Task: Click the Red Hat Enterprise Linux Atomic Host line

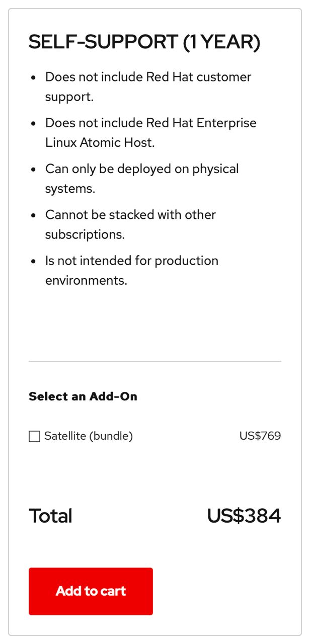Action: 150,133
